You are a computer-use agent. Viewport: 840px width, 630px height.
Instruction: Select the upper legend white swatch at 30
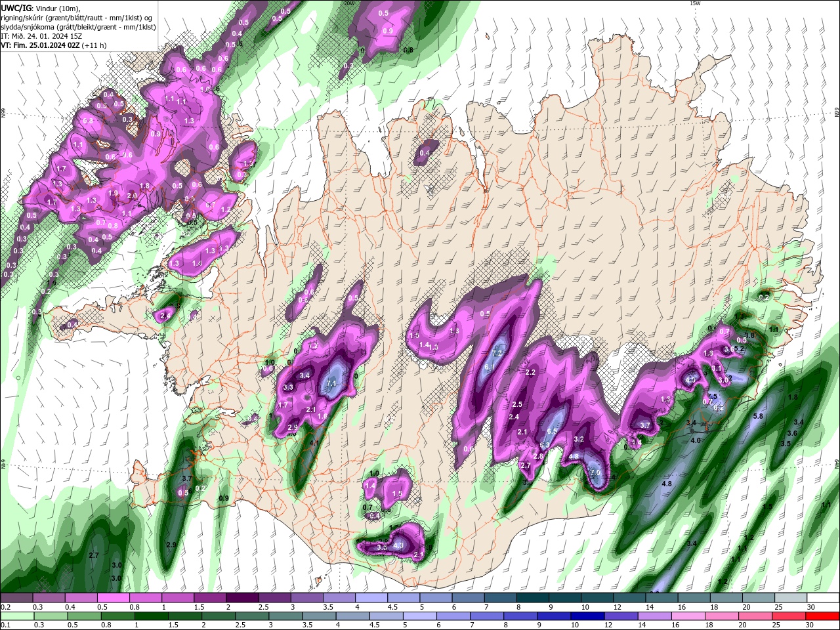(x=823, y=598)
